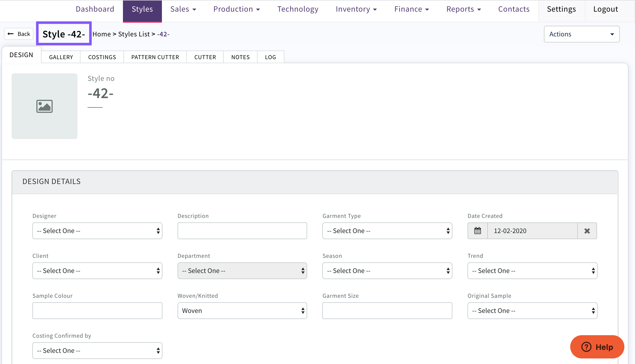Open the orange Help widget
The width and height of the screenshot is (635, 364).
tap(597, 347)
